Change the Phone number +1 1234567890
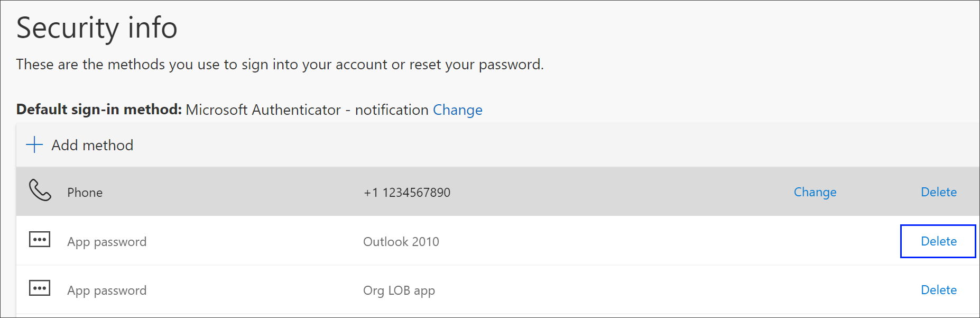 (x=815, y=192)
